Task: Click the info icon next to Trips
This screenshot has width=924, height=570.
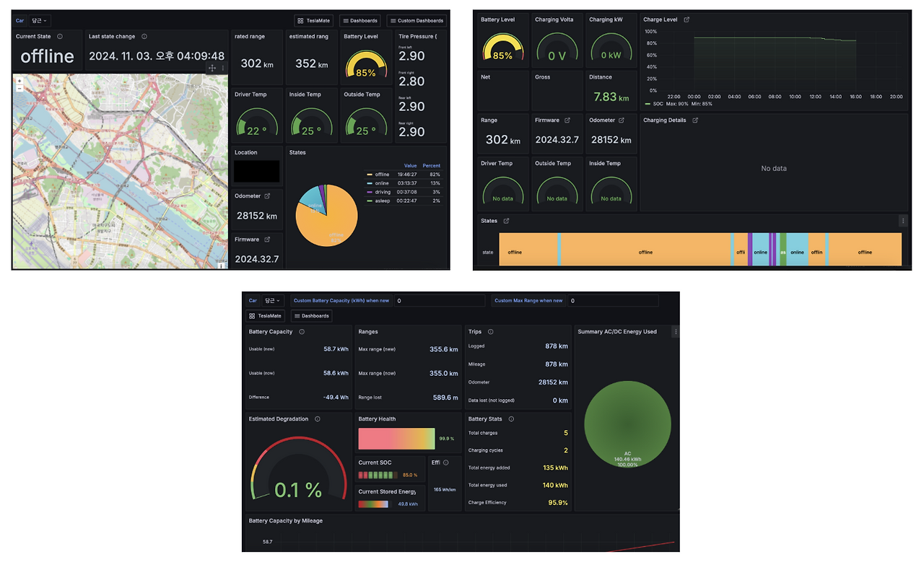Action: 491,332
